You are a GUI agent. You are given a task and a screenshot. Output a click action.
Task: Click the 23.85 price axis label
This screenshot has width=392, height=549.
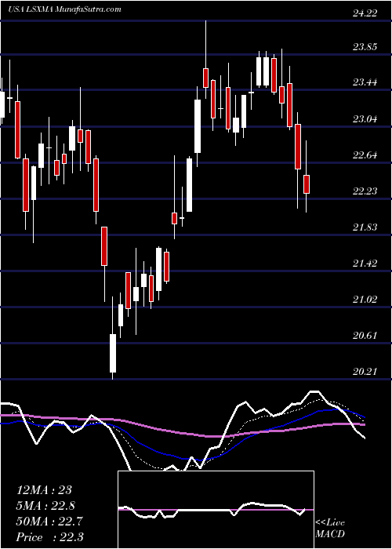tap(365, 47)
